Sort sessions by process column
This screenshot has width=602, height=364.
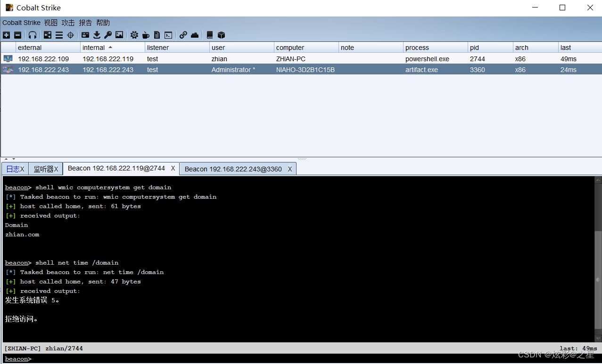point(436,48)
